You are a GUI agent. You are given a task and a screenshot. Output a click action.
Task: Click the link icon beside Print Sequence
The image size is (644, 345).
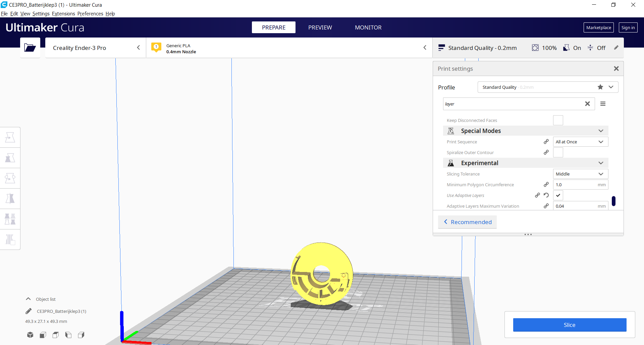pos(546,142)
